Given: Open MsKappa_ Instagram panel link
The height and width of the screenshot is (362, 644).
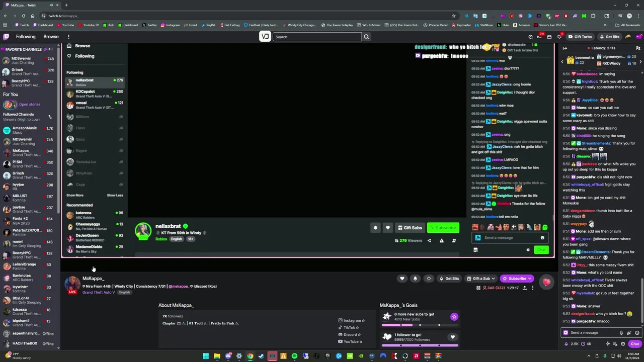Looking at the screenshot, I should 352,321.
